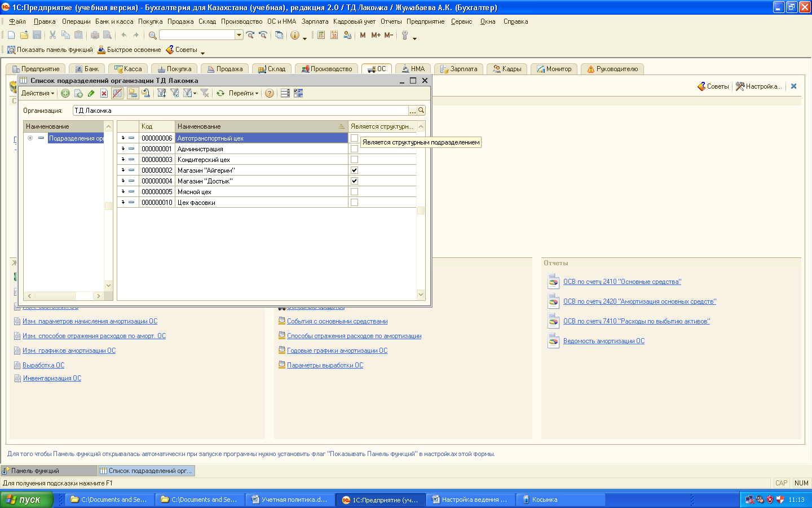Click the windows list icon in main toolbar
The width and height of the screenshot is (812, 508).
click(x=279, y=35)
